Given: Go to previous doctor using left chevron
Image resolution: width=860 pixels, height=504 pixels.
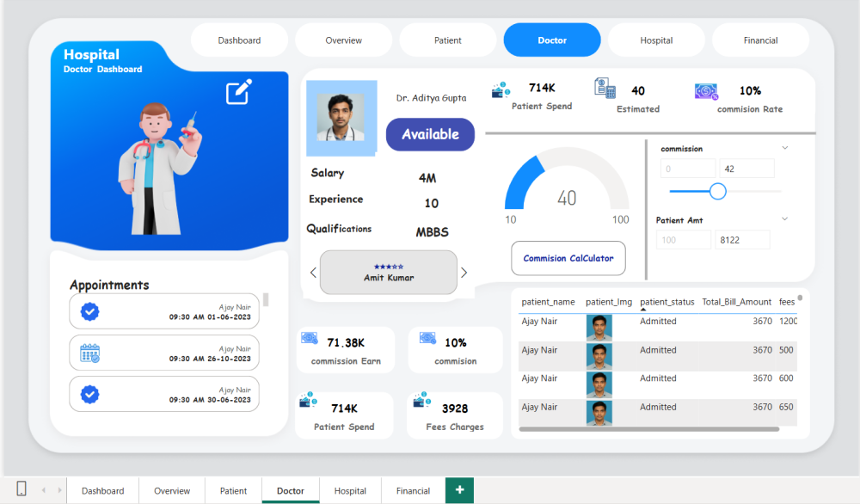Looking at the screenshot, I should pos(313,273).
